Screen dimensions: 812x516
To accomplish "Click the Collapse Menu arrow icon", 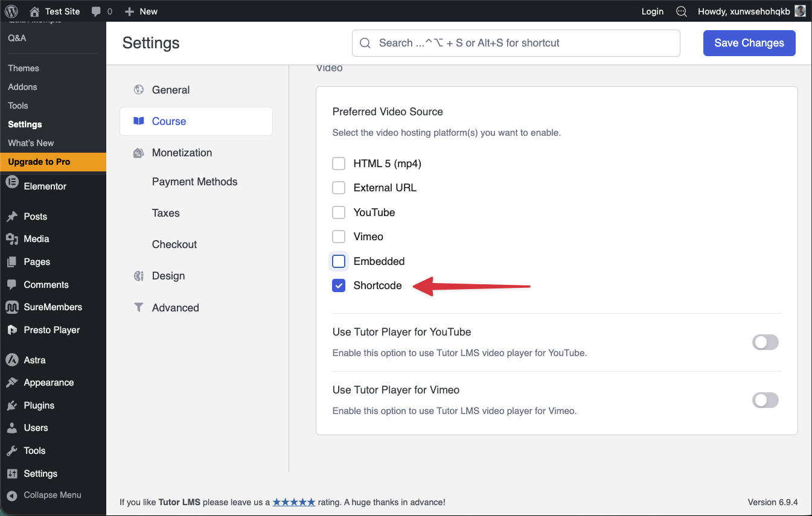I will [11, 495].
